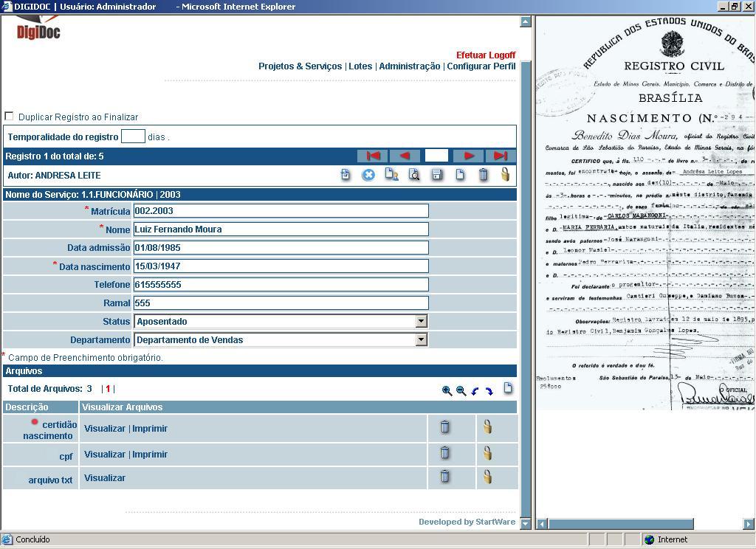Delete the certidão nascimento file
This screenshot has width=756, height=549.
pos(445,427)
